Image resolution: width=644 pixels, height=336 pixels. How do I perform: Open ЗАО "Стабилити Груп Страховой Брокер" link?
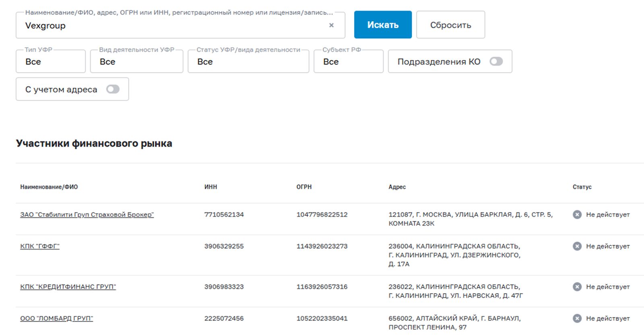(x=87, y=214)
